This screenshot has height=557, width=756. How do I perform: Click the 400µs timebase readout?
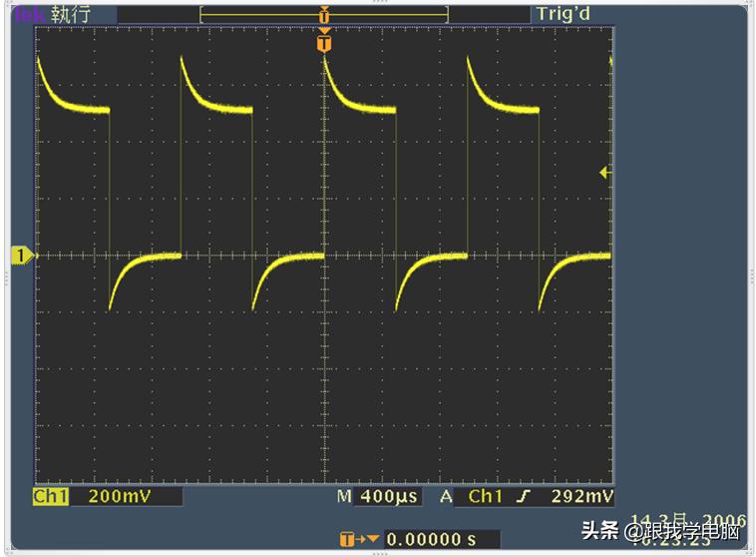[x=389, y=497]
